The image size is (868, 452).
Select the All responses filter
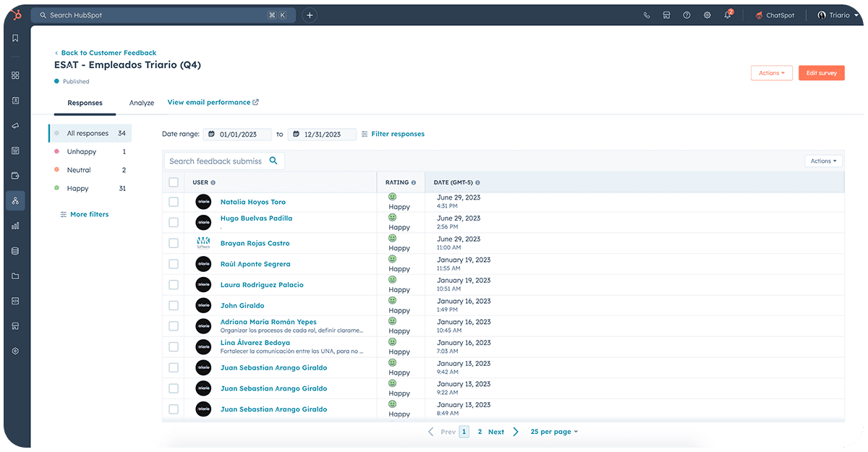tap(90, 133)
